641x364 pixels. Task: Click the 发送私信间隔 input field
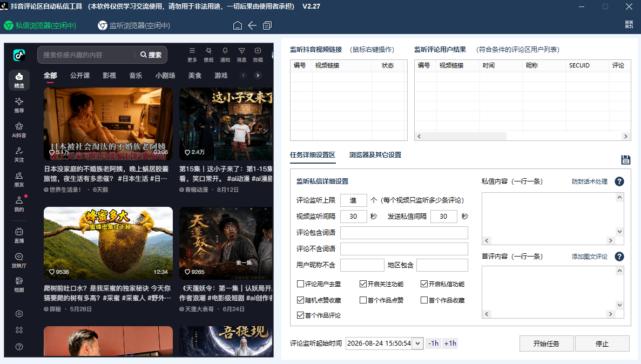pos(443,217)
